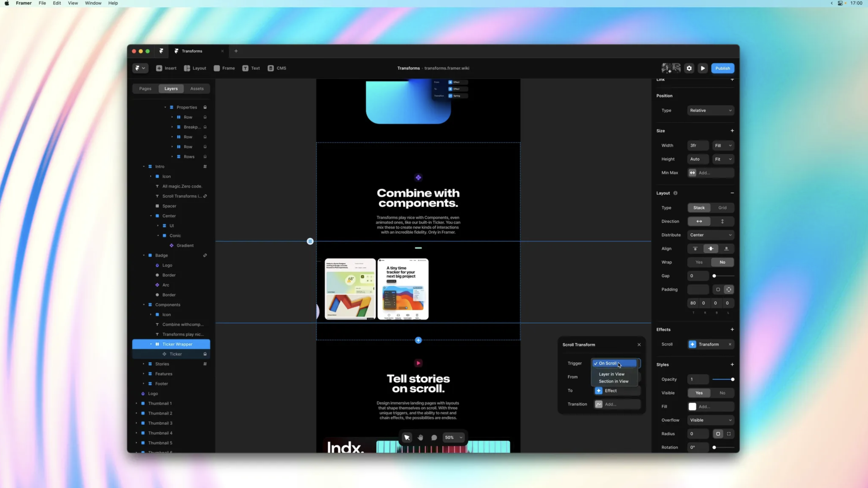Open the Apple menu
868x488 pixels.
point(7,3)
